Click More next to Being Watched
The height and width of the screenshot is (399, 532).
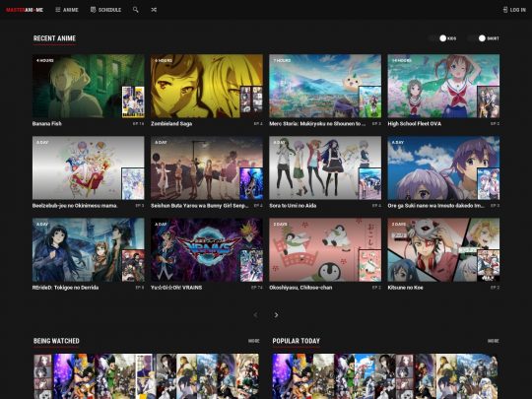[x=254, y=341]
